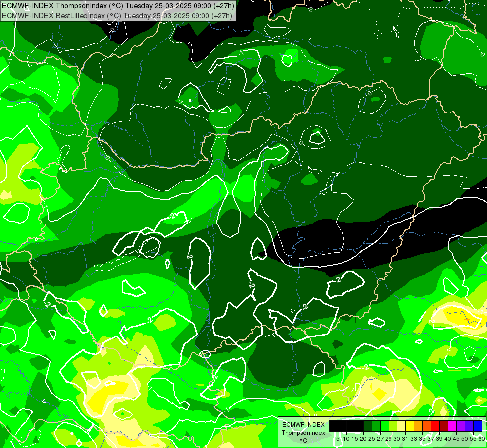Select the black legend swatch between 15 and 20
Screen dimensions: 487x448
[x=359, y=426]
